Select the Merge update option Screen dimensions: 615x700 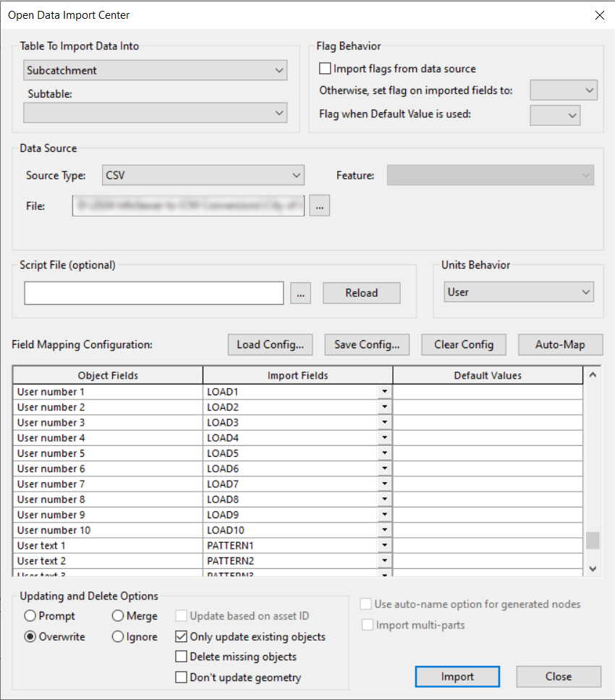tap(116, 616)
